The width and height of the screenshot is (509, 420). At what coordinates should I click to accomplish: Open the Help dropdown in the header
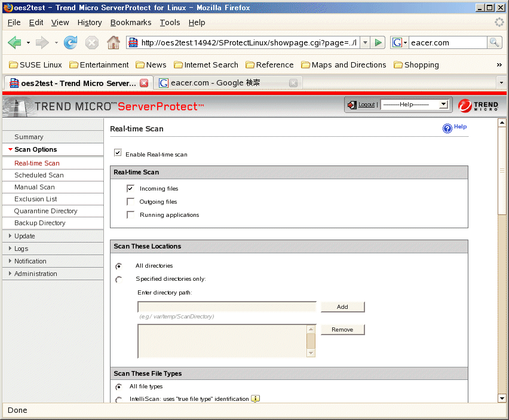[415, 105]
